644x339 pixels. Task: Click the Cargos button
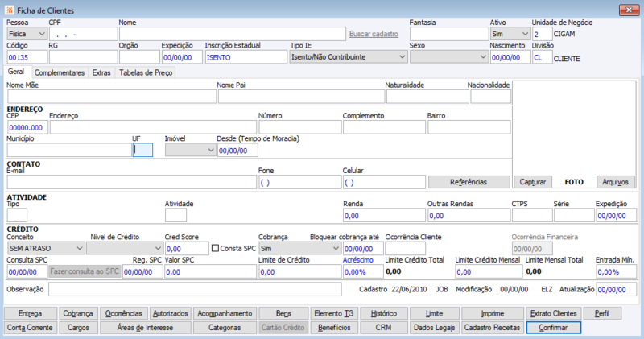78,328
